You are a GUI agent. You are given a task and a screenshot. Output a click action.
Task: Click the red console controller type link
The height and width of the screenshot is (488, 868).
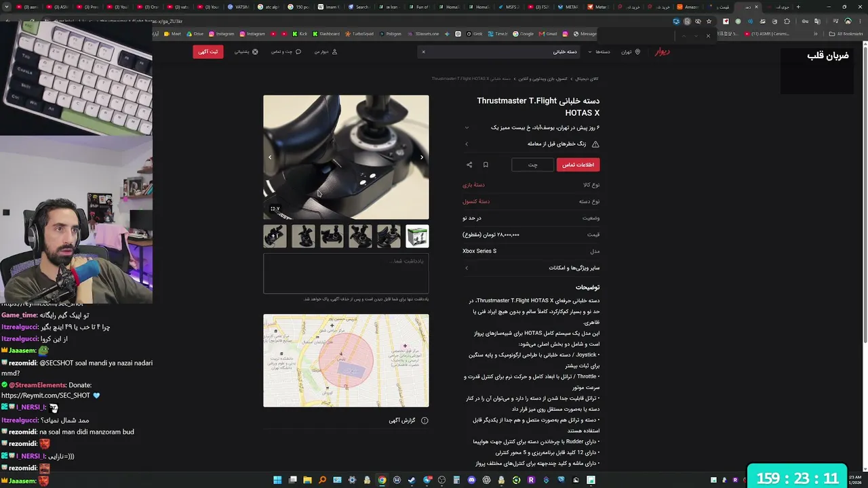[476, 201]
